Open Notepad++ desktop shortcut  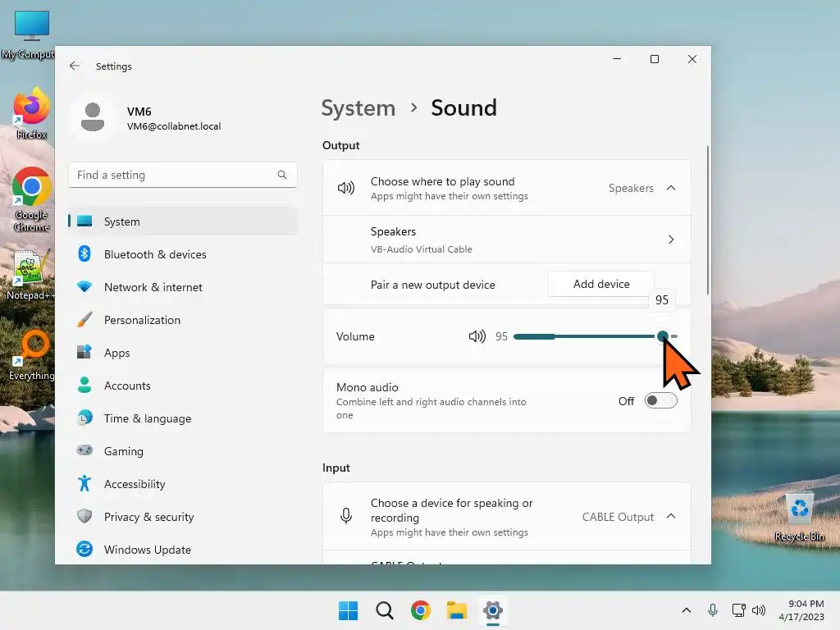[x=30, y=274]
